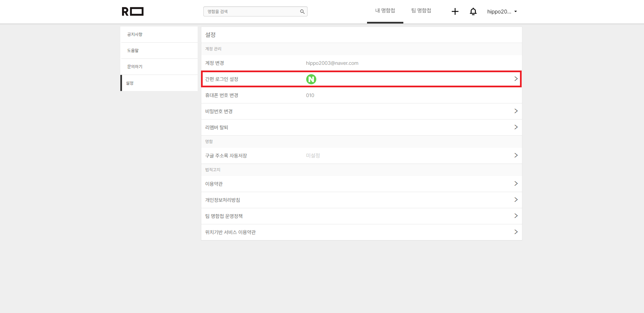Select 설정 in the sidebar
The image size is (644, 313).
(159, 83)
